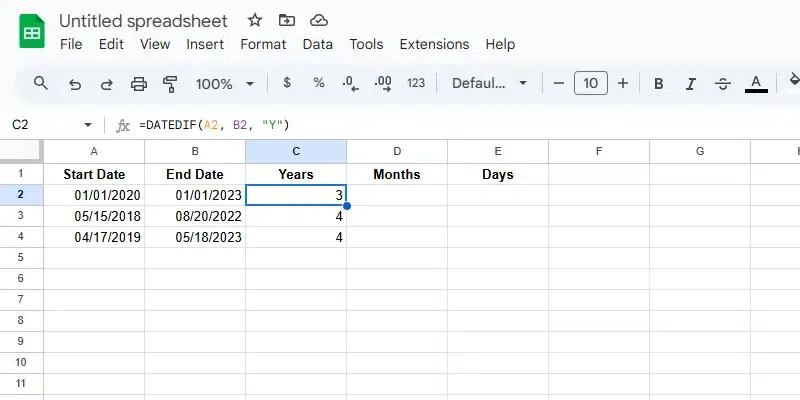This screenshot has height=400, width=800.
Task: Select cell containing 04/17/2019
Action: click(94, 237)
